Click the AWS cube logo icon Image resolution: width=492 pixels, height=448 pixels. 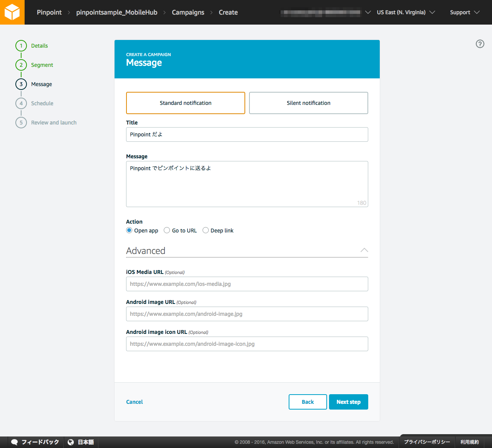tap(12, 12)
